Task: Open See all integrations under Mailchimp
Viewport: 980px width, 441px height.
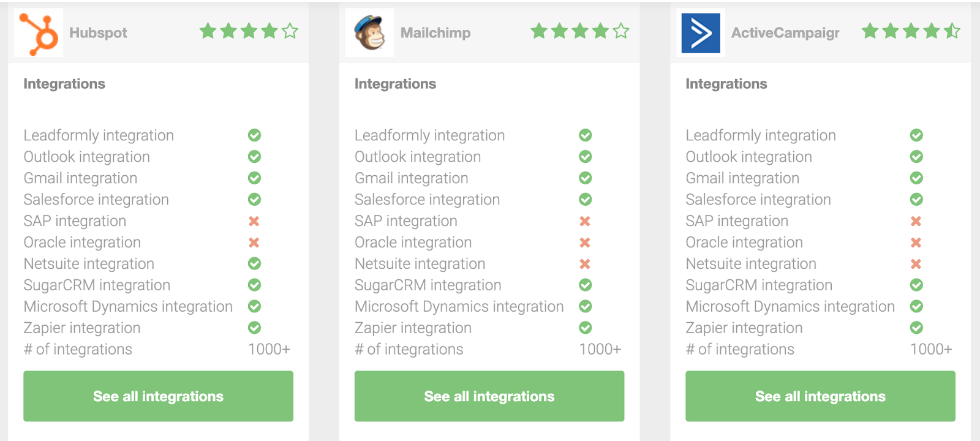Action: point(489,396)
